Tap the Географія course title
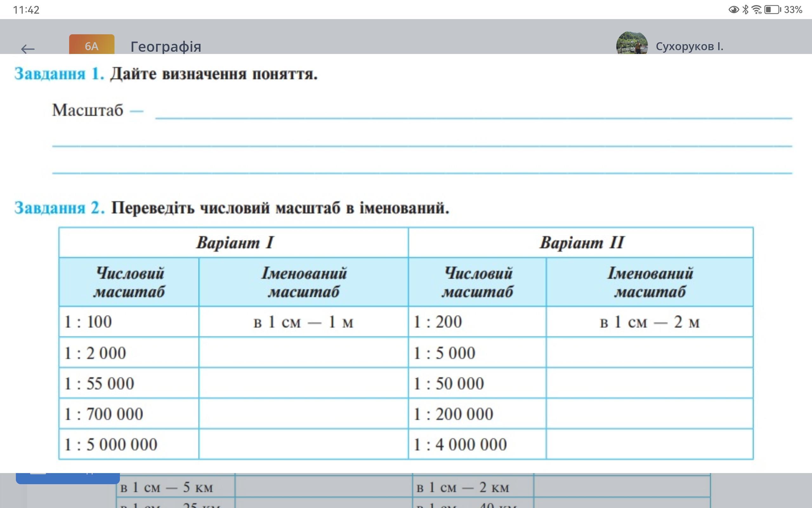812x508 pixels. 166,46
